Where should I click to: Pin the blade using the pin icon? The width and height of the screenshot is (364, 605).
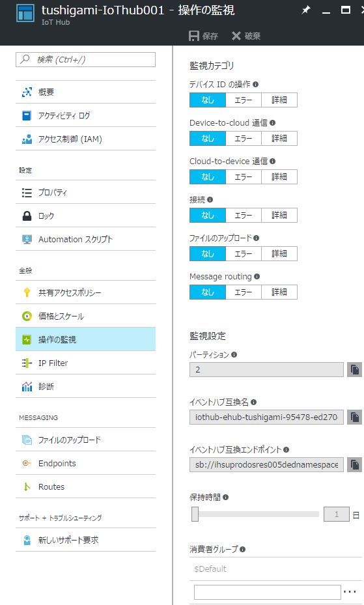[x=306, y=10]
